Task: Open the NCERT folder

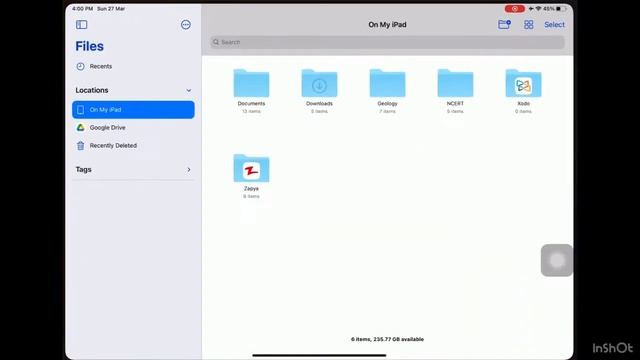Action: (455, 83)
